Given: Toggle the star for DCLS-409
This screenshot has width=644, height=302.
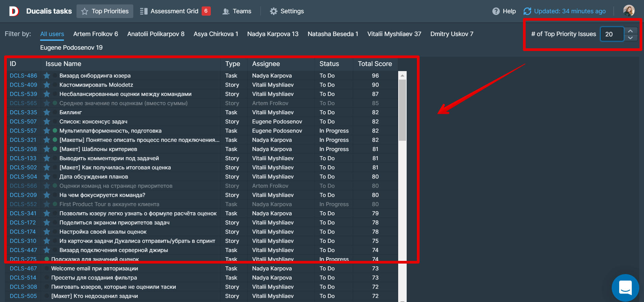Looking at the screenshot, I should pos(47,85).
